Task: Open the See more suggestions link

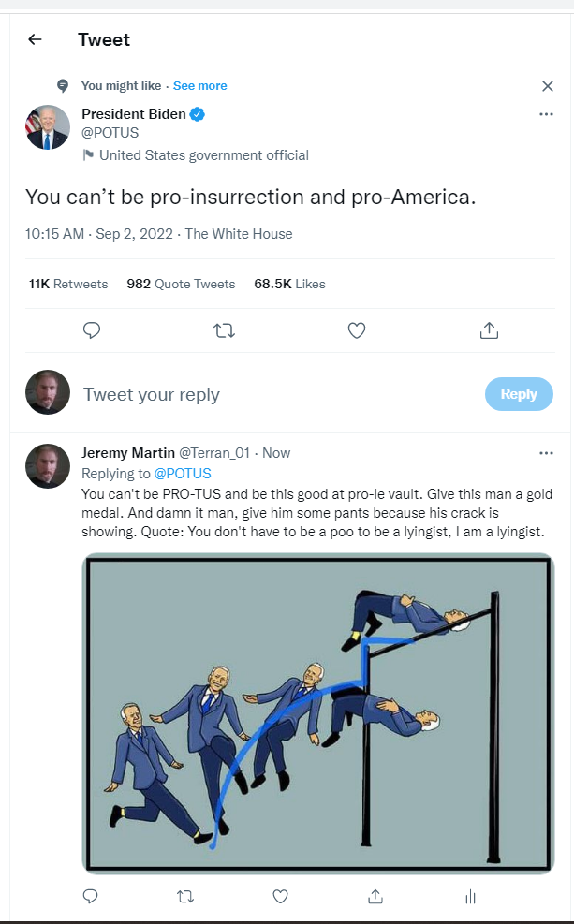Action: pos(199,85)
